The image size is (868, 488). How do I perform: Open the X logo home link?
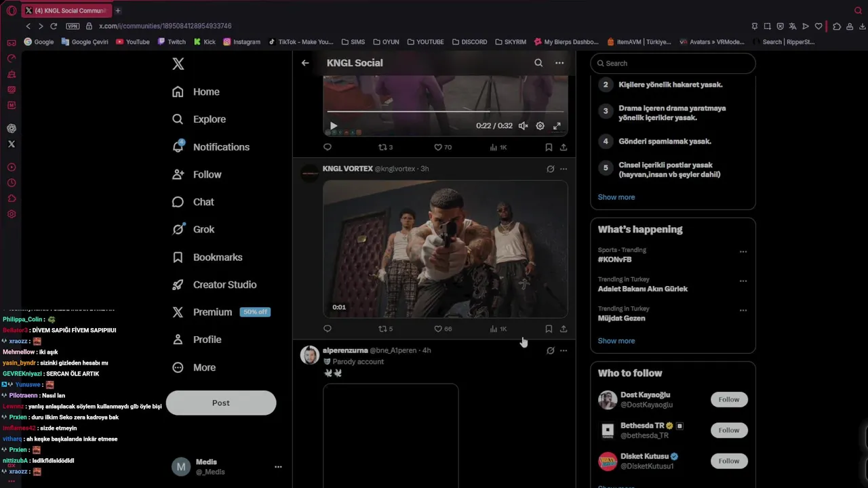178,64
